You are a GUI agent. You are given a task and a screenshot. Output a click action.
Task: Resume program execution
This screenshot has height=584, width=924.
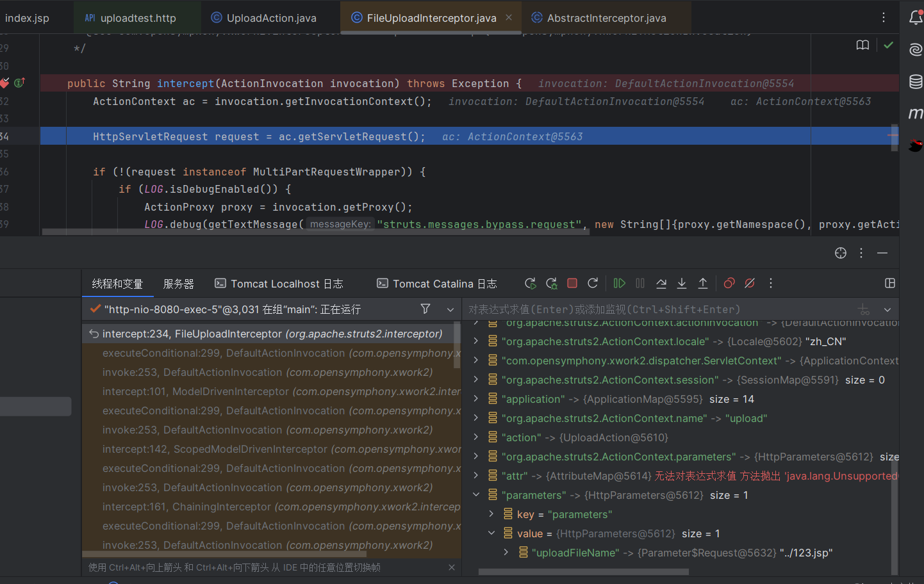click(x=619, y=283)
